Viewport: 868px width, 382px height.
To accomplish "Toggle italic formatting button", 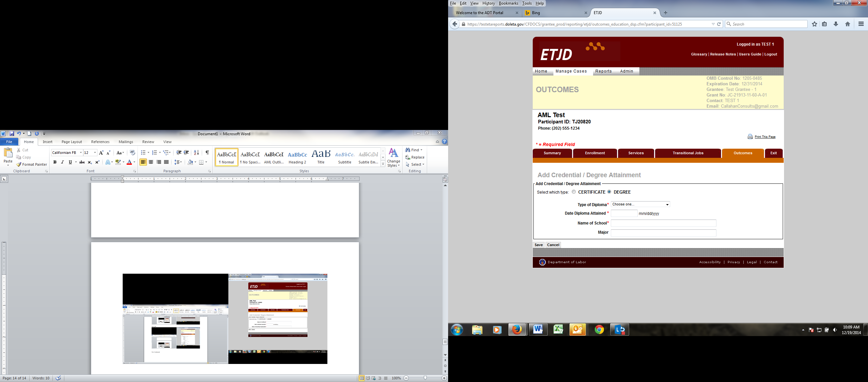I will (x=62, y=162).
